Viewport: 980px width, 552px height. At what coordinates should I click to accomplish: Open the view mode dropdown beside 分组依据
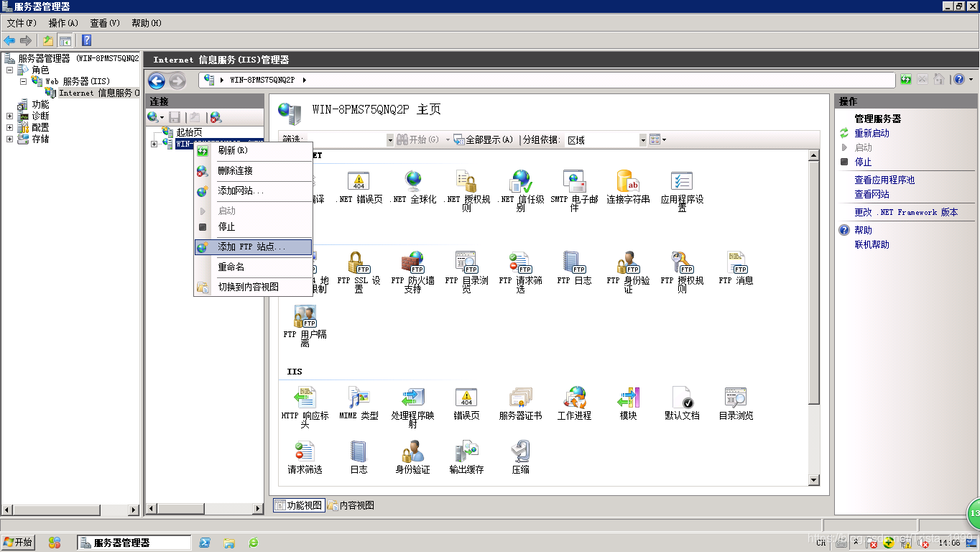pos(658,139)
